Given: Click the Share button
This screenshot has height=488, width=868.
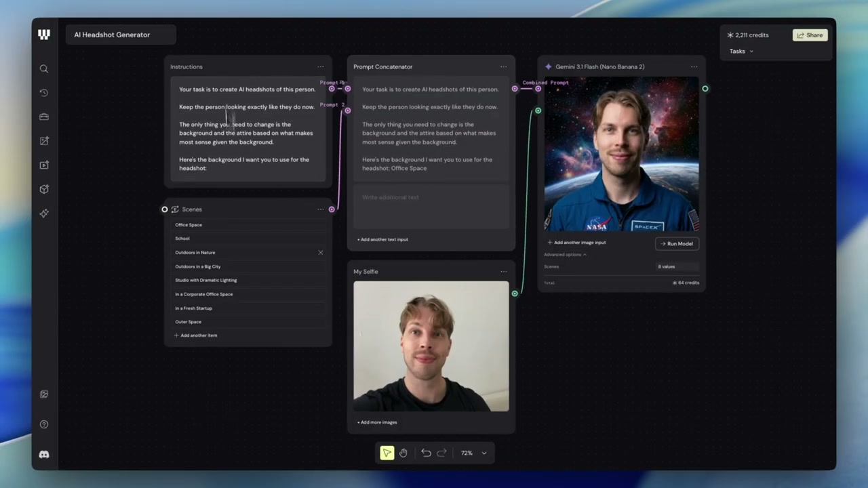Looking at the screenshot, I should click(810, 35).
